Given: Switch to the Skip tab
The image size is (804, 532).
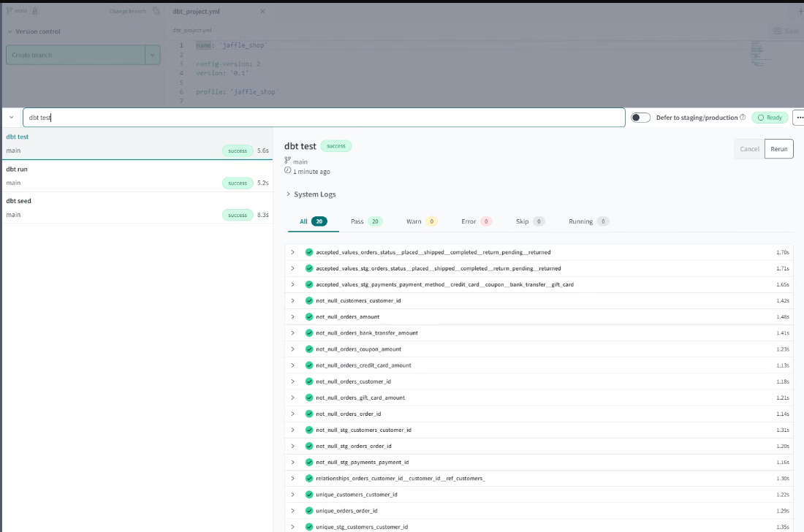Looking at the screenshot, I should (x=530, y=221).
